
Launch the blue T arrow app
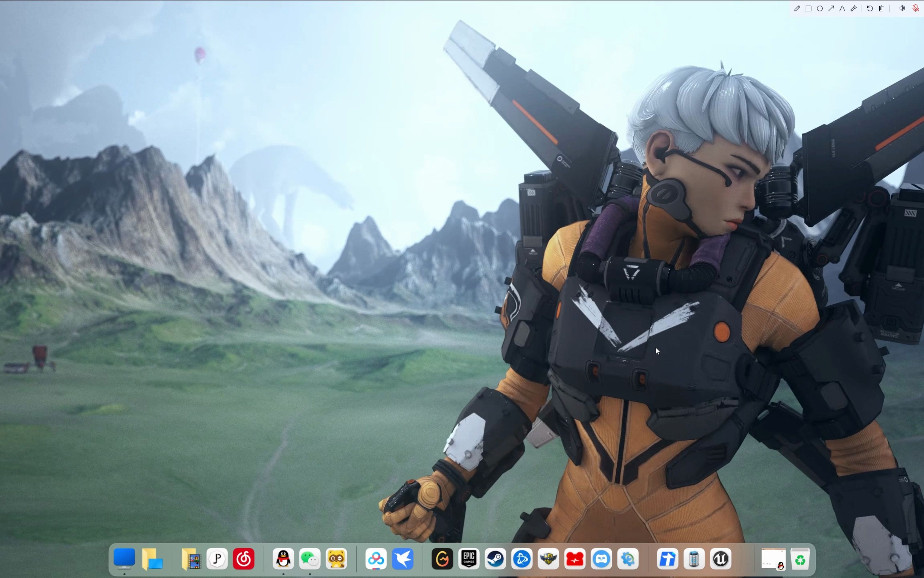click(667, 559)
